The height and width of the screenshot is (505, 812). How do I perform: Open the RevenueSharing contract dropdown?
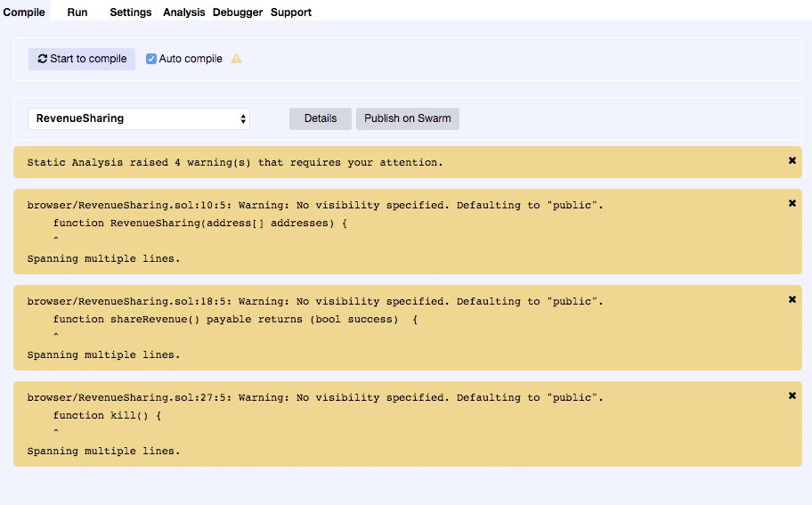139,118
